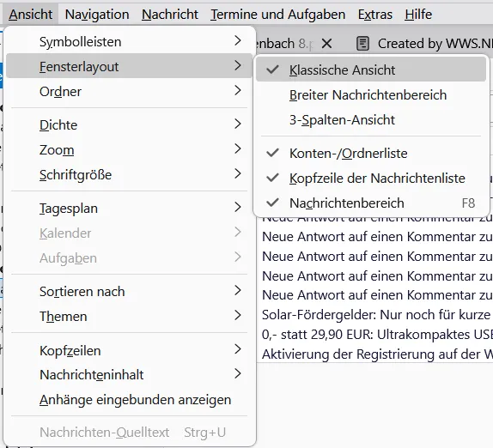Open the Extras menu
Screen dimensions: 493x448
coord(375,15)
